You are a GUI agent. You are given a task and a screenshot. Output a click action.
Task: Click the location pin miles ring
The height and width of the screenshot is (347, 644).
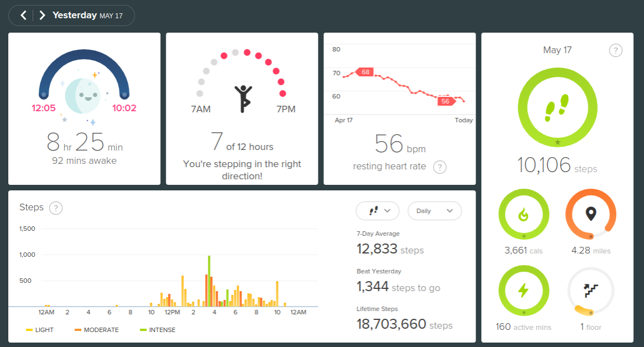click(x=591, y=214)
